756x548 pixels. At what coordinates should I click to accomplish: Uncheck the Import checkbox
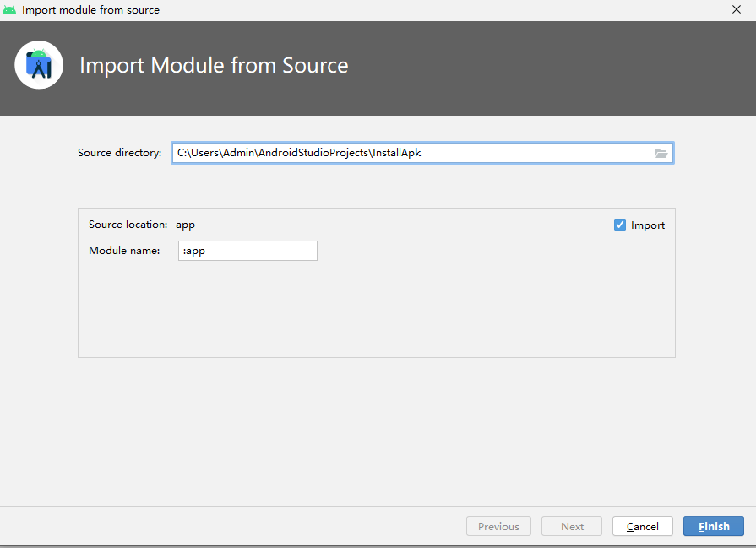(620, 225)
